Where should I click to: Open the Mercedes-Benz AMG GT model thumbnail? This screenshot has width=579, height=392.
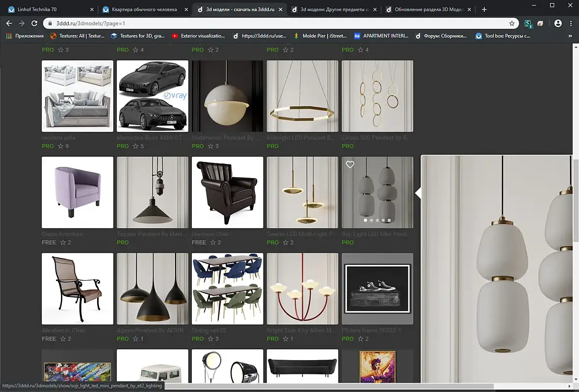[x=153, y=96]
